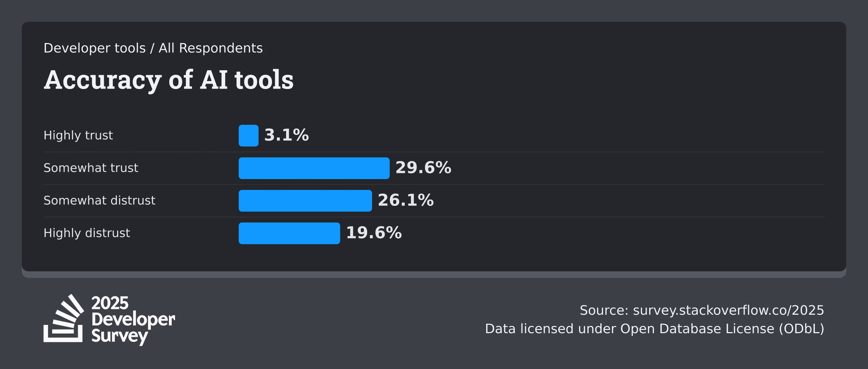Click the blue Somewhat trust bar

click(x=314, y=168)
